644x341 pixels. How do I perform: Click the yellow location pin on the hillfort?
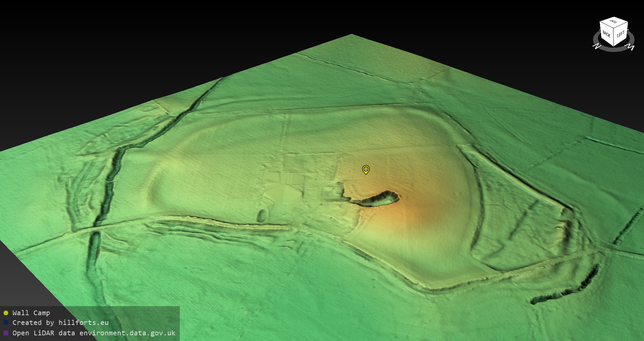point(366,169)
